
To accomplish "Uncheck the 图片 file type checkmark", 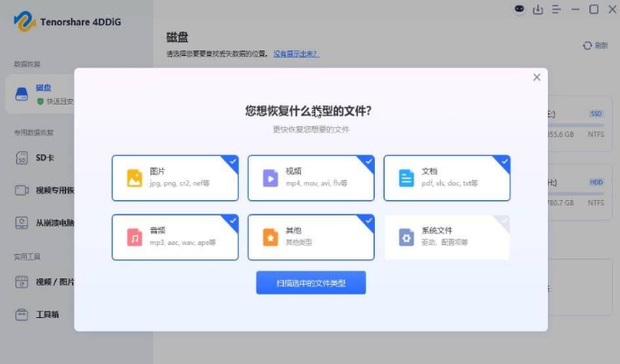I will pyautogui.click(x=232, y=161).
